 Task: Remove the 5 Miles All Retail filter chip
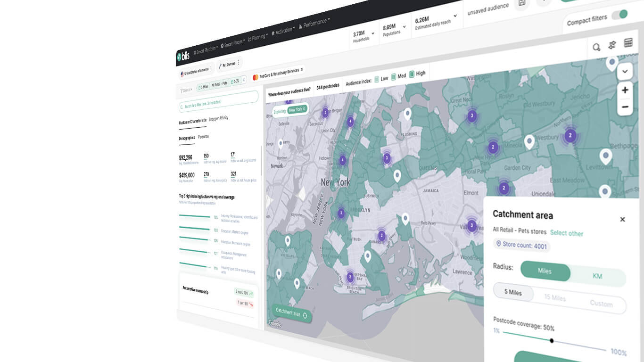click(x=243, y=80)
